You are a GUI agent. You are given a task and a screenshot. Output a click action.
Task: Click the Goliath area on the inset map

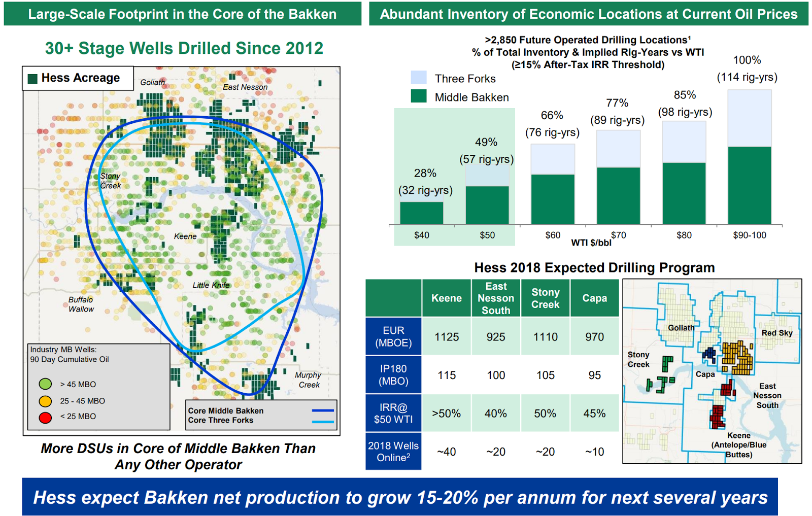tap(683, 328)
